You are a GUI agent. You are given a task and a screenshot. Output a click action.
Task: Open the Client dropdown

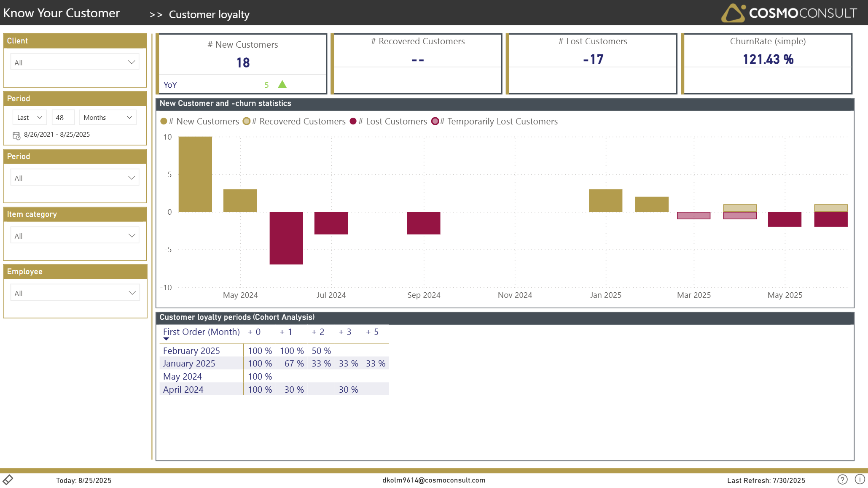point(75,62)
